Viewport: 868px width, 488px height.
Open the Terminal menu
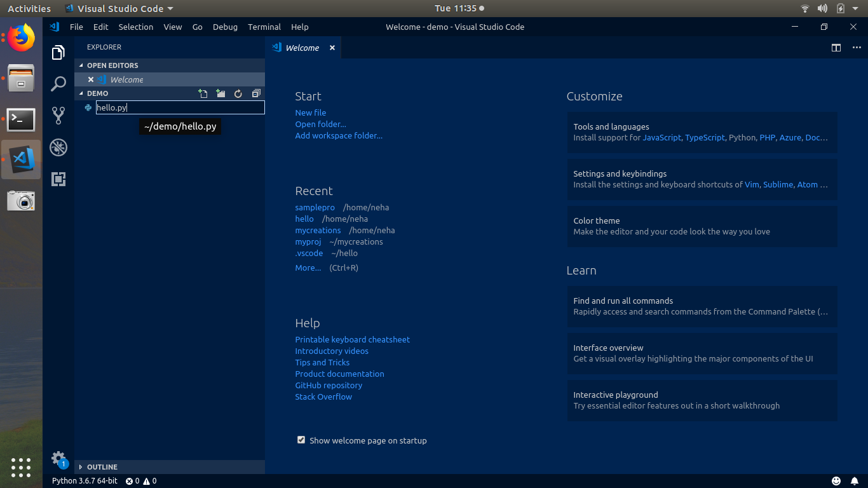coord(264,27)
